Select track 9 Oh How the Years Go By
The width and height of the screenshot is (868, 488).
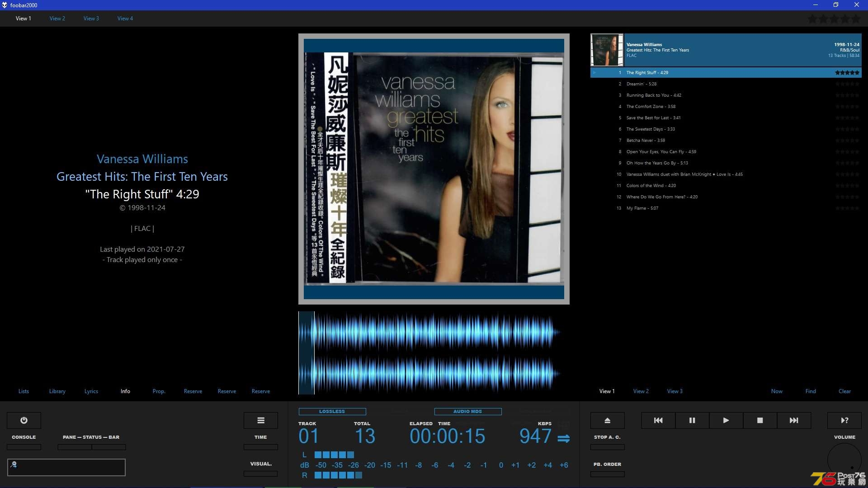(726, 163)
